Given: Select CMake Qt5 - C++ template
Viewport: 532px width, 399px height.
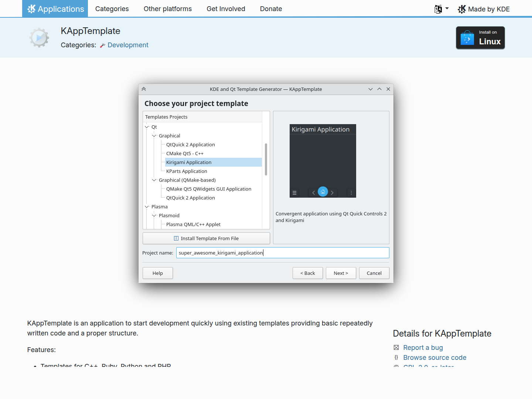Looking at the screenshot, I should point(185,153).
